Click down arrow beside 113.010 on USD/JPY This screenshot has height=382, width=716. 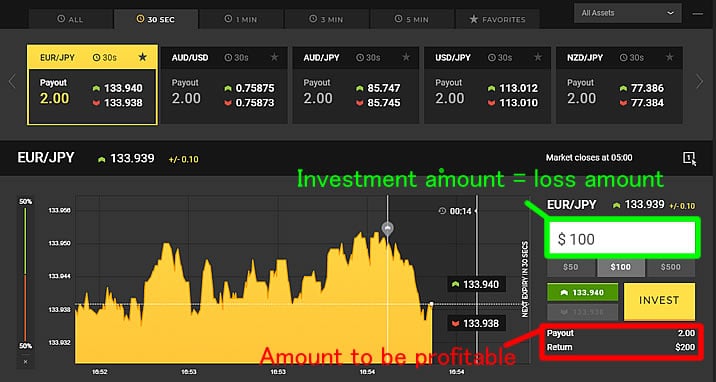pos(491,103)
